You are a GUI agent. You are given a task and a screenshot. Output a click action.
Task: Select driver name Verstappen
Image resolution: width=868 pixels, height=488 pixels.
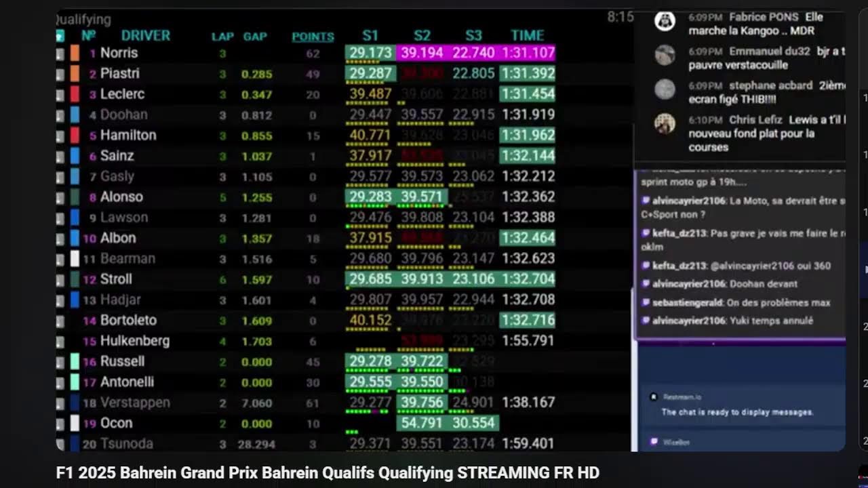coord(135,403)
